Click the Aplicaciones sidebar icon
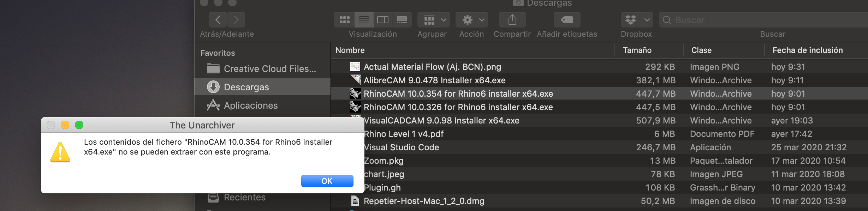The height and width of the screenshot is (211, 868). [x=213, y=105]
